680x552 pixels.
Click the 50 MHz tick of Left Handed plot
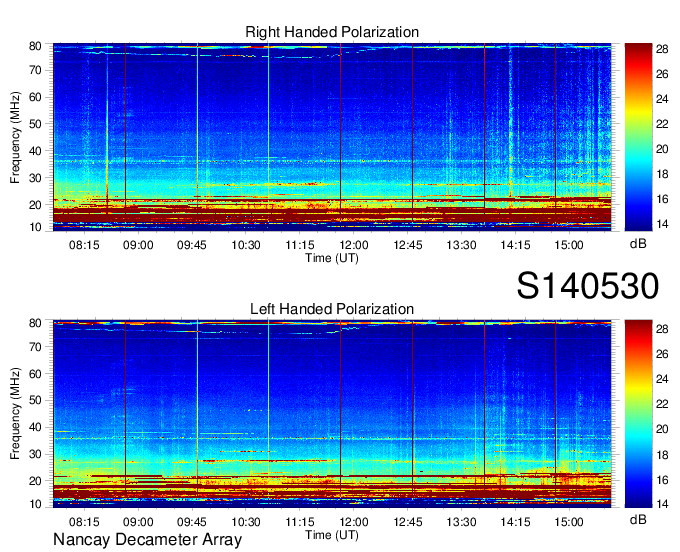point(35,400)
